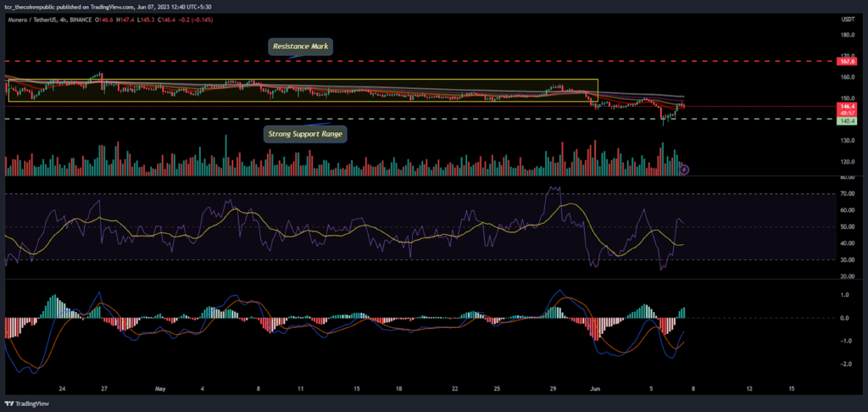Click 180.0 on the price axis
Screen dimensions: 868x412
848,34
